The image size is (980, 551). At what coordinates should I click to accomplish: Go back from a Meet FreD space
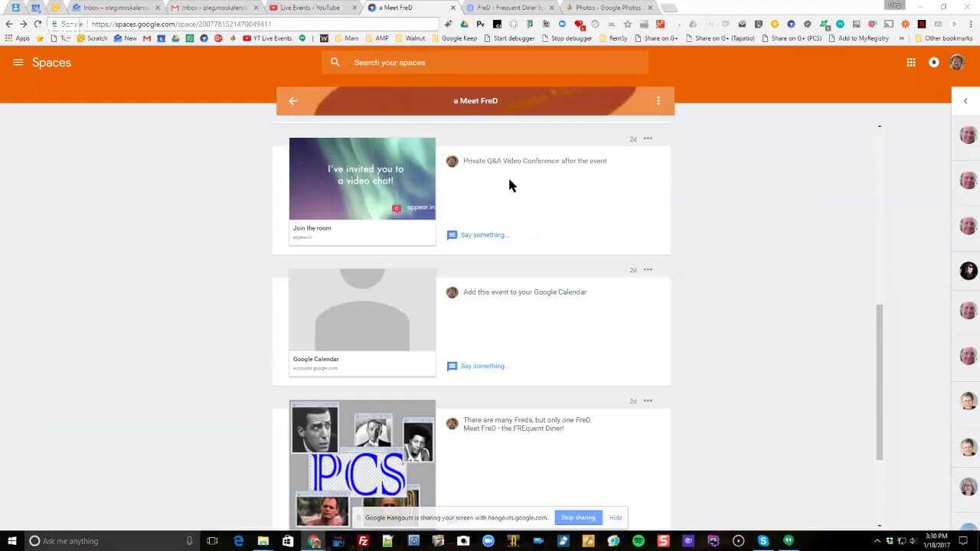[x=293, y=101]
